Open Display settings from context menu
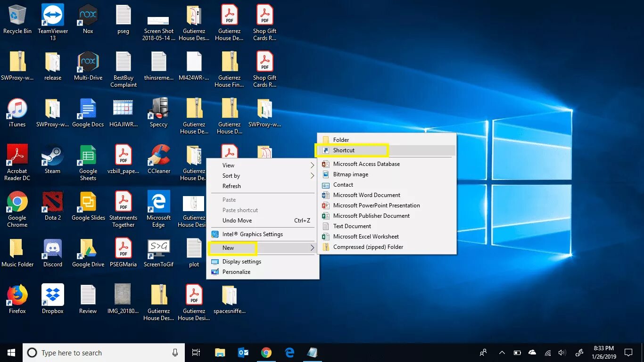 tap(263, 262)
